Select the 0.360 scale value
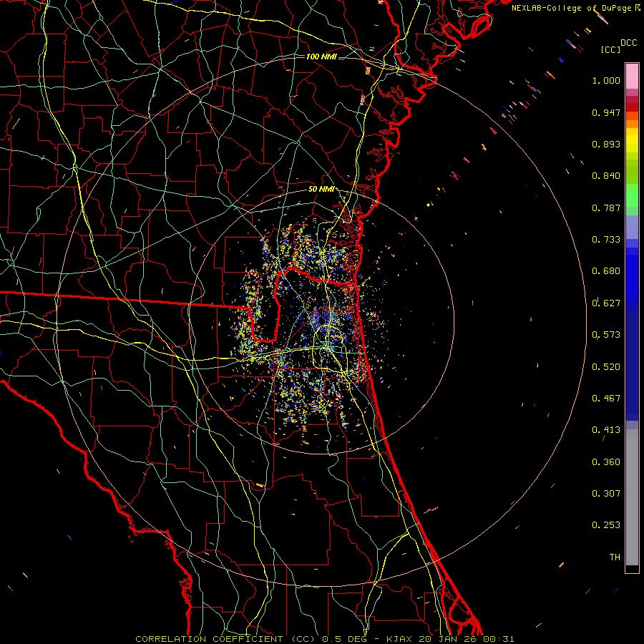 click(x=606, y=462)
